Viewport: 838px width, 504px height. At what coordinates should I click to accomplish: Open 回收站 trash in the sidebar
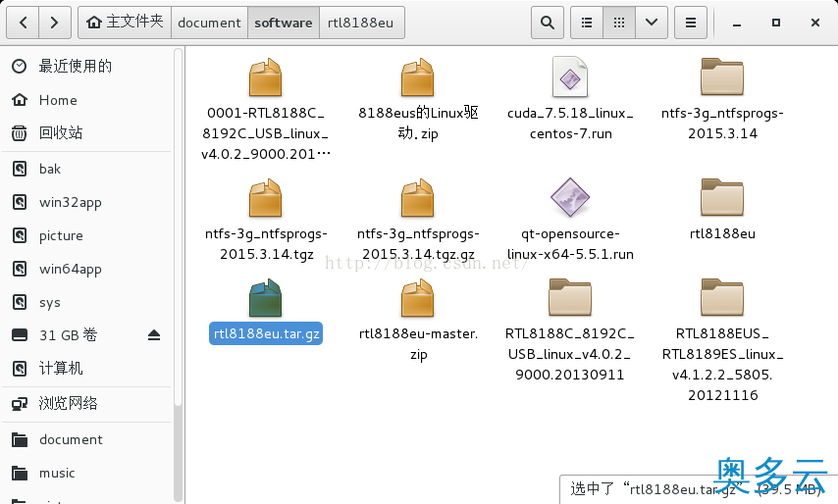point(86,133)
